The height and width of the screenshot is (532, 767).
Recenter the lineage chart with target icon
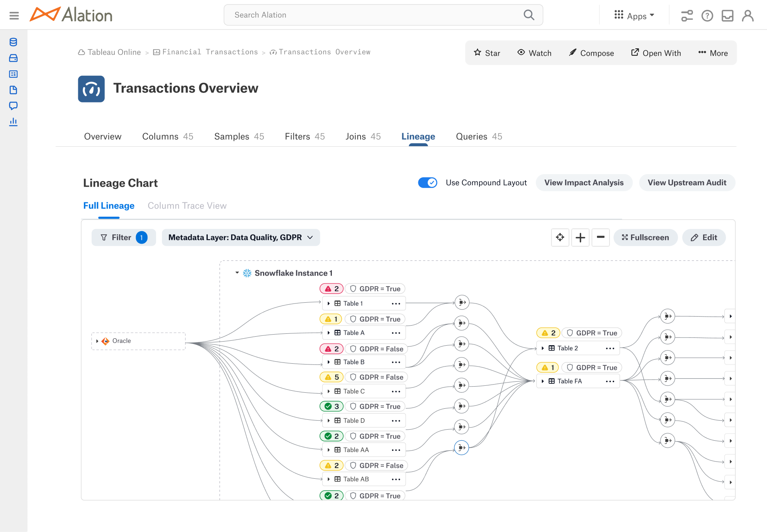(560, 238)
